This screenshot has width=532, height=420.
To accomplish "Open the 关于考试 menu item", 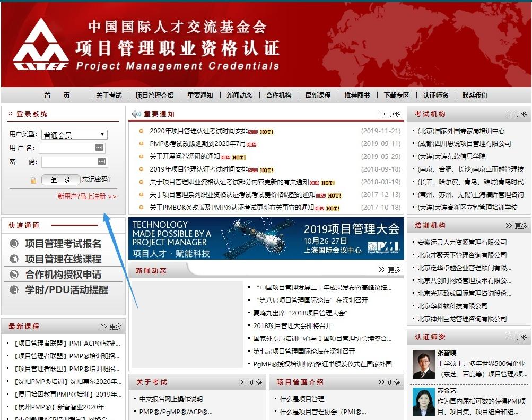I will coord(109,96).
